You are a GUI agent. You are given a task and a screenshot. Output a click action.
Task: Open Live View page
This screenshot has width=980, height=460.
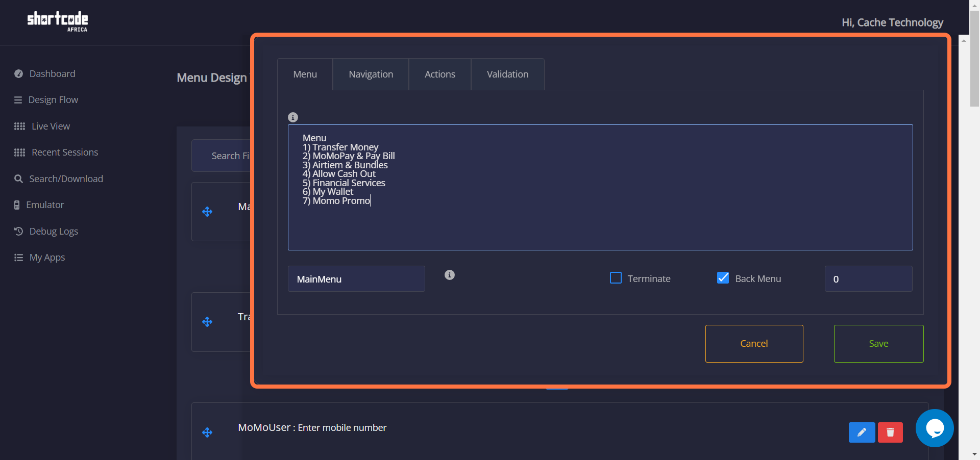pos(51,126)
